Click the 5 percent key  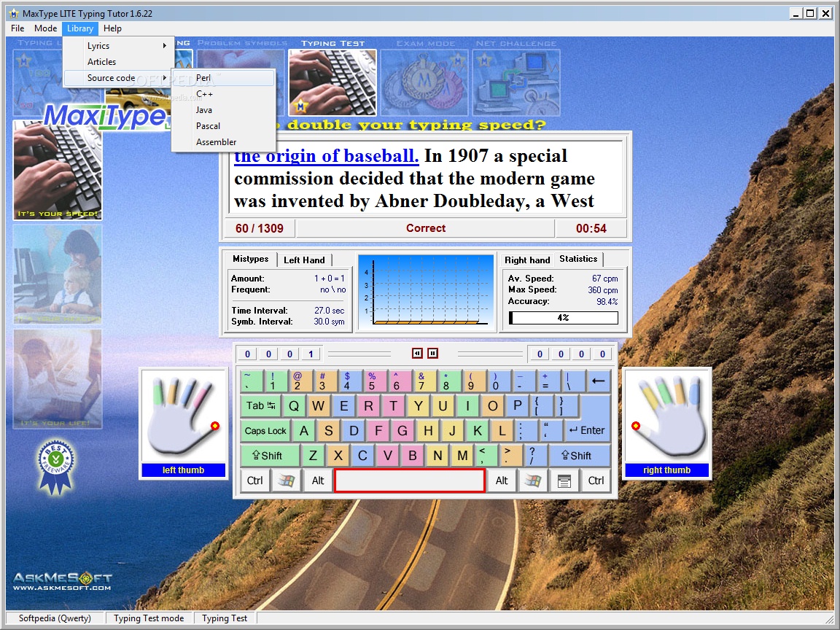tap(376, 381)
